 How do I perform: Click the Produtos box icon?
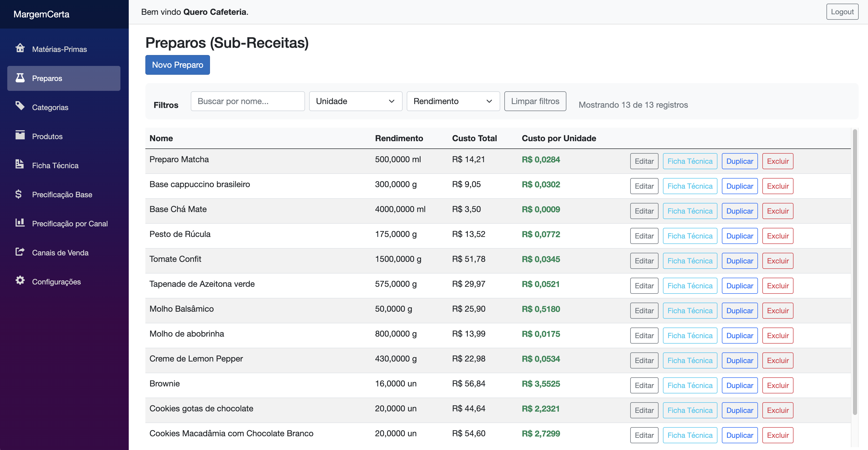20,135
